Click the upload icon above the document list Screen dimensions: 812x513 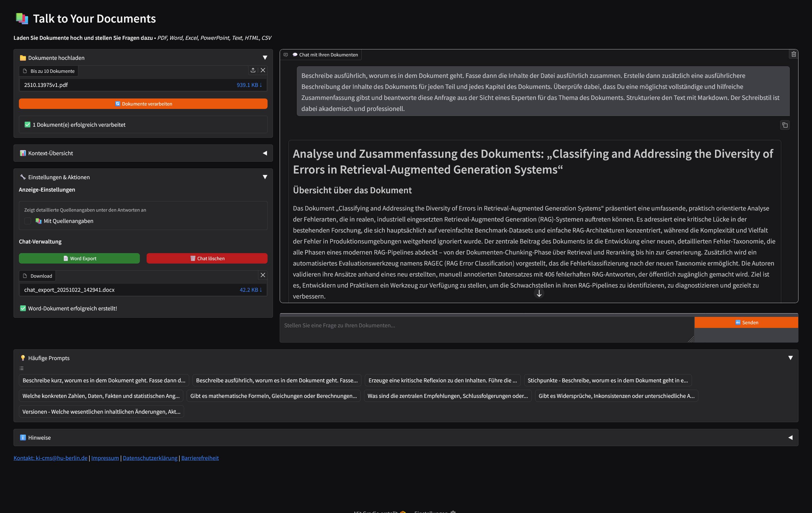coord(253,70)
